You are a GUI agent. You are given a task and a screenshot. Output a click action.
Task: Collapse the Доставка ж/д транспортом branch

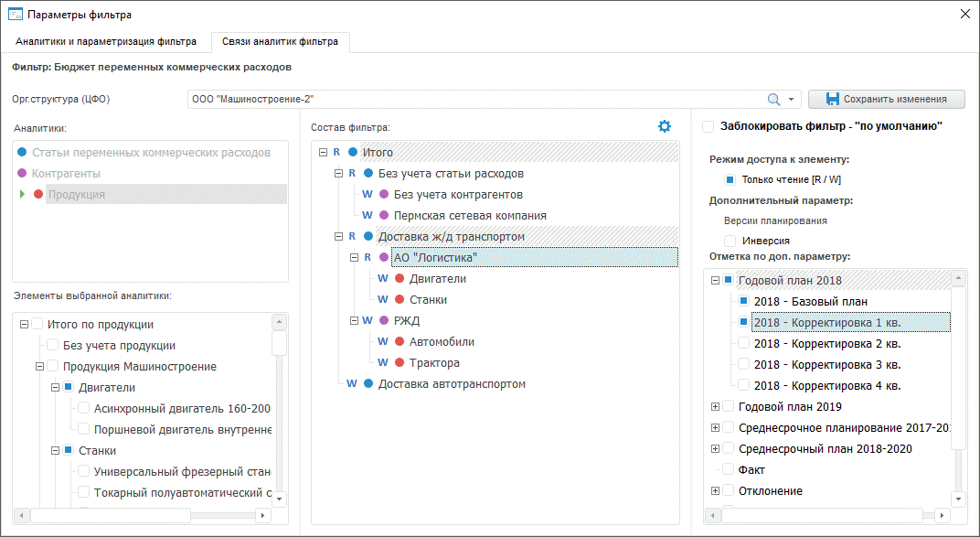(x=339, y=236)
